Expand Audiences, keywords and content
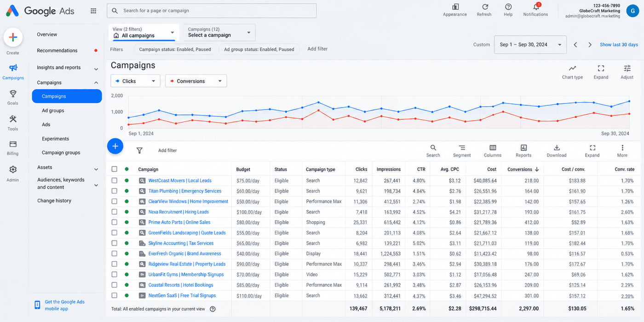644x322 pixels. tap(96, 185)
